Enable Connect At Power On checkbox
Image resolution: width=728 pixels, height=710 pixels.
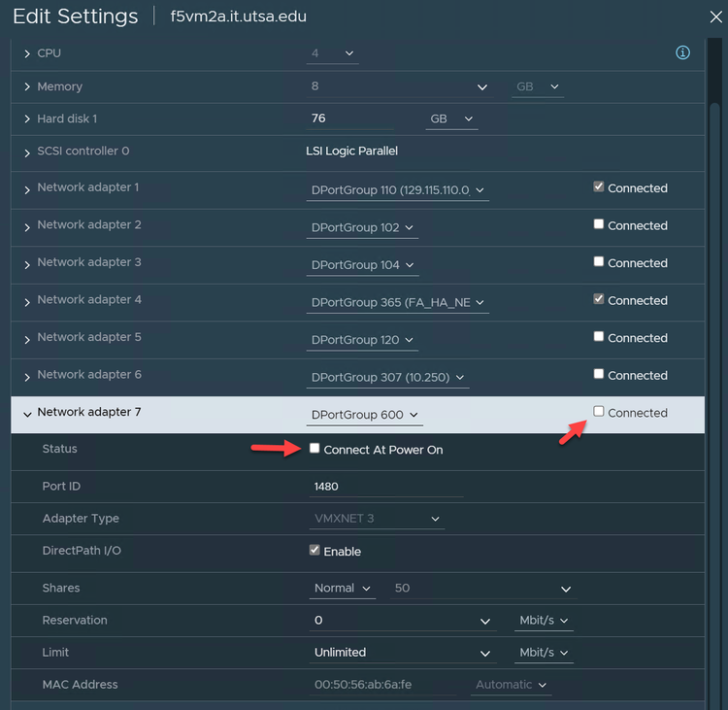314,449
